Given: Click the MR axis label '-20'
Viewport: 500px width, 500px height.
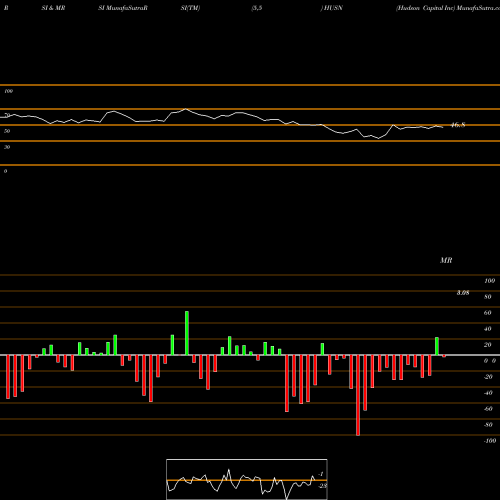Looking at the screenshot, I should pos(488,377).
